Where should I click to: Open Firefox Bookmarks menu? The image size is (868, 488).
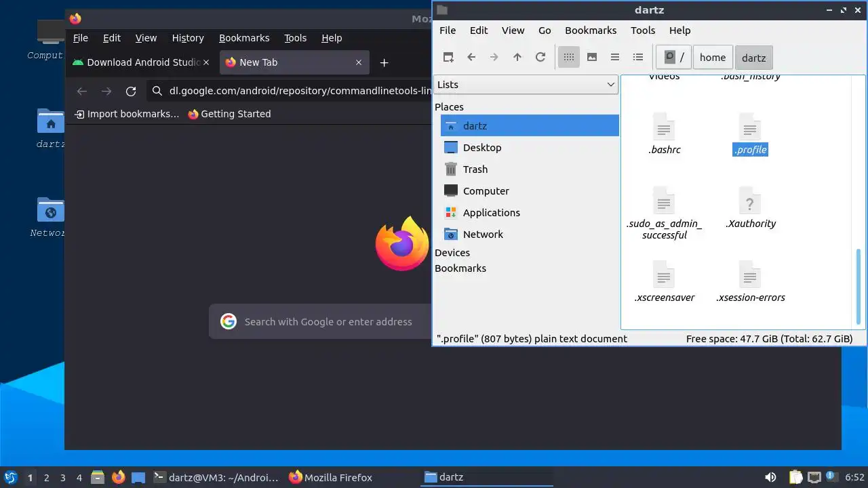point(244,38)
